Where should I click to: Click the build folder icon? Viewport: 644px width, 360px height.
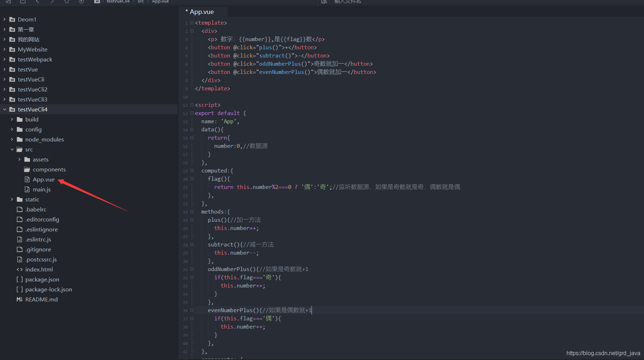(20, 119)
